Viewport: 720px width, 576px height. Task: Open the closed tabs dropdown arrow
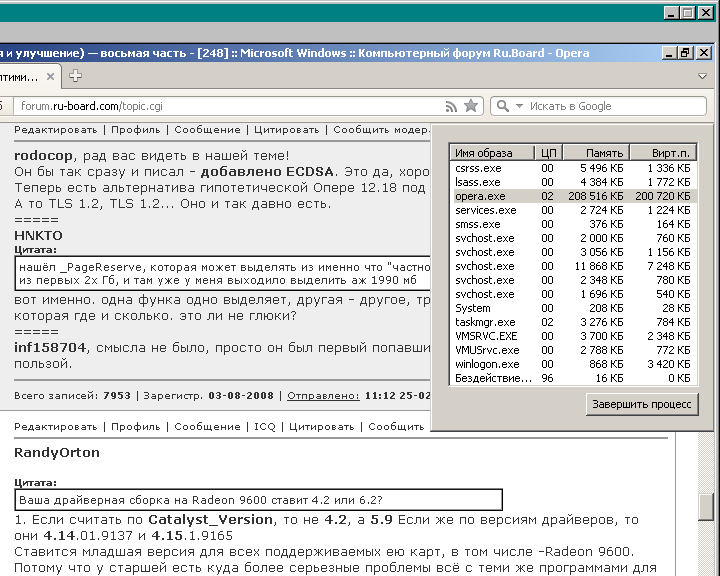pyautogui.click(x=702, y=76)
